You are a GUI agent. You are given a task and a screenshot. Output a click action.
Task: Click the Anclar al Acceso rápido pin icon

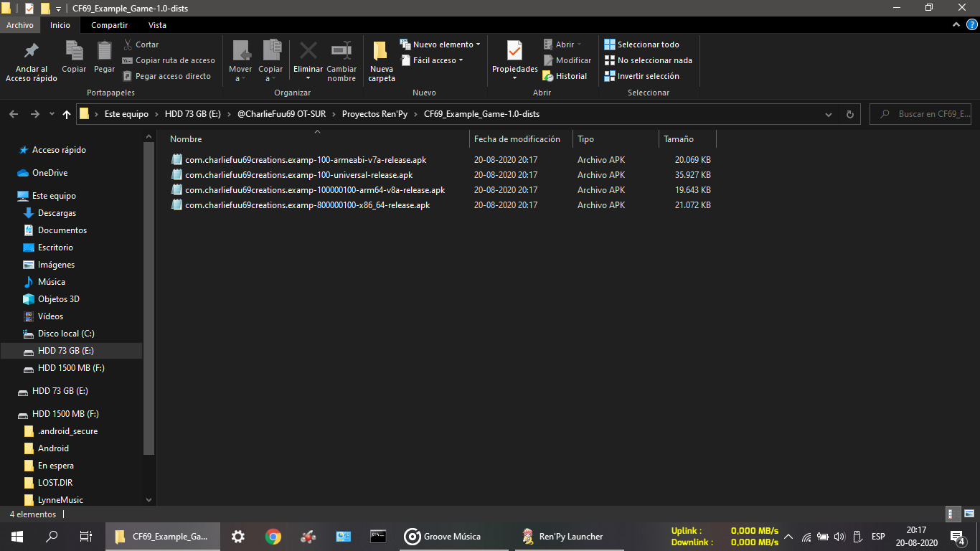(31, 52)
